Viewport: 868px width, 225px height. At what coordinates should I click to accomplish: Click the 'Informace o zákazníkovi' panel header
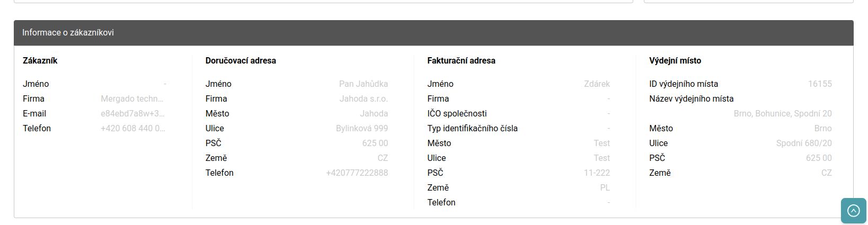tap(68, 33)
